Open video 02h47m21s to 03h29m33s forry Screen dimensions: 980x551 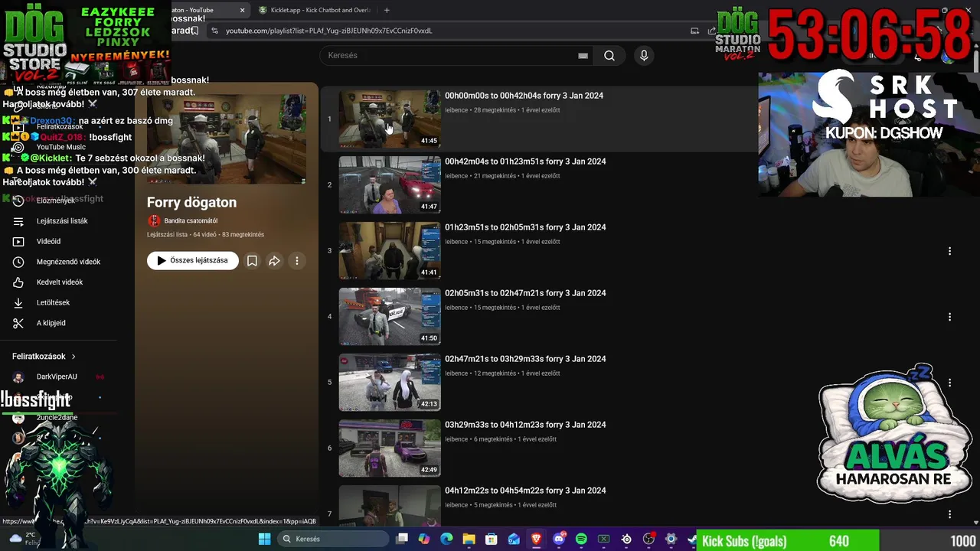pyautogui.click(x=525, y=359)
